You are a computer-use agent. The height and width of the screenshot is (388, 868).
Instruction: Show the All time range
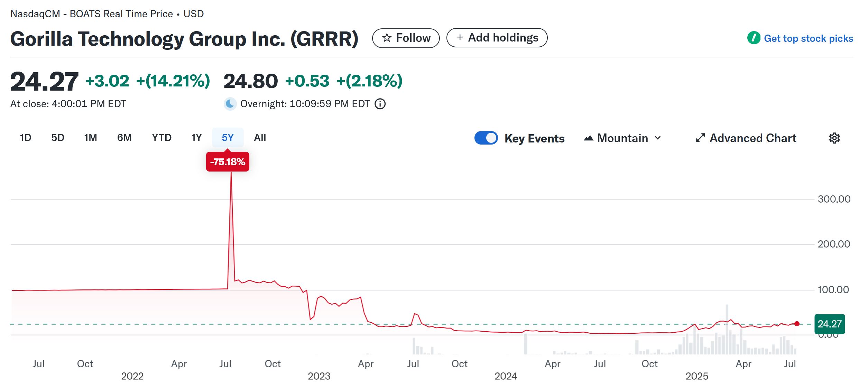click(260, 138)
